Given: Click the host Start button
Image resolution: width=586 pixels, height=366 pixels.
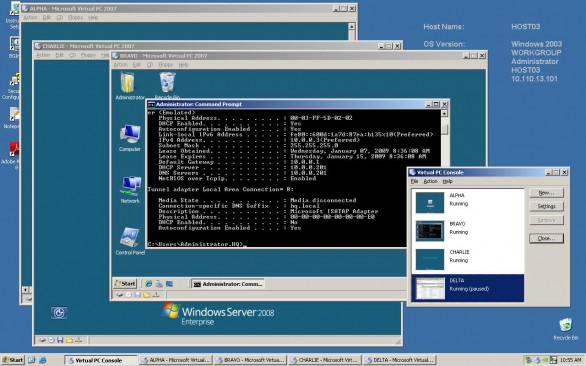Looking at the screenshot, I should pos(13,360).
